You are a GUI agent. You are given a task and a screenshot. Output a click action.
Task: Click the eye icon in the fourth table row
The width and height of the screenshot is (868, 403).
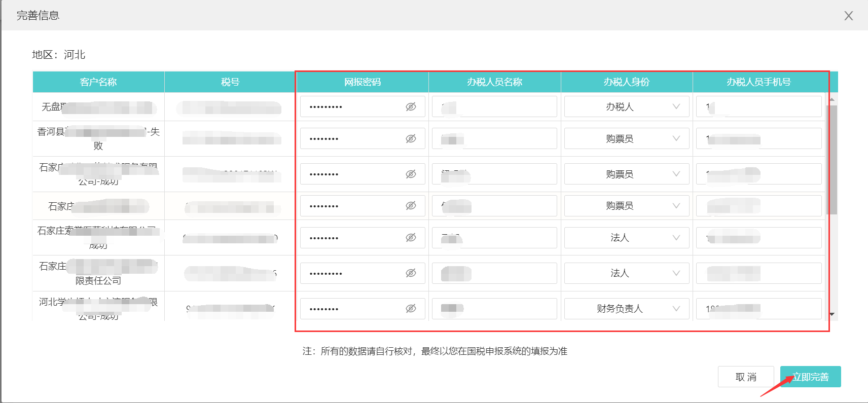pyautogui.click(x=411, y=205)
